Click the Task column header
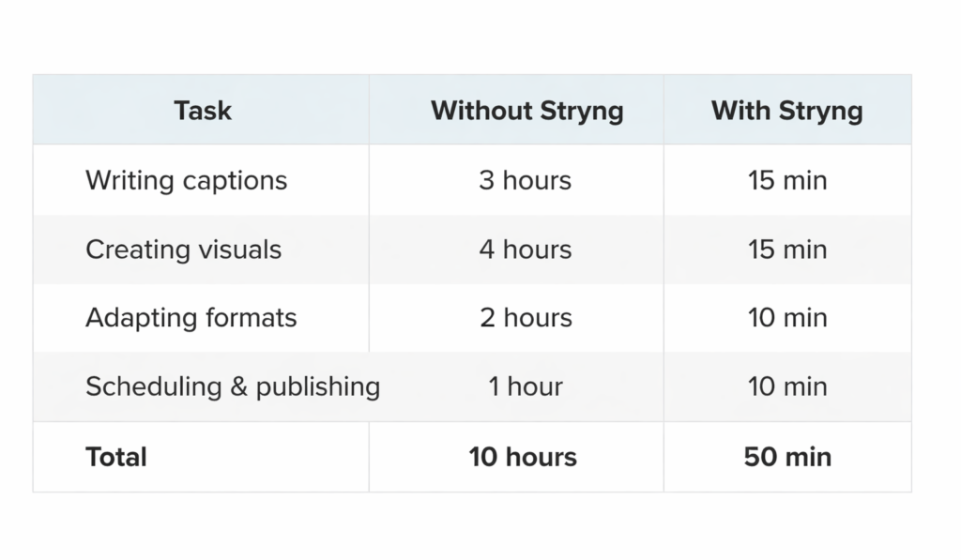 tap(202, 111)
